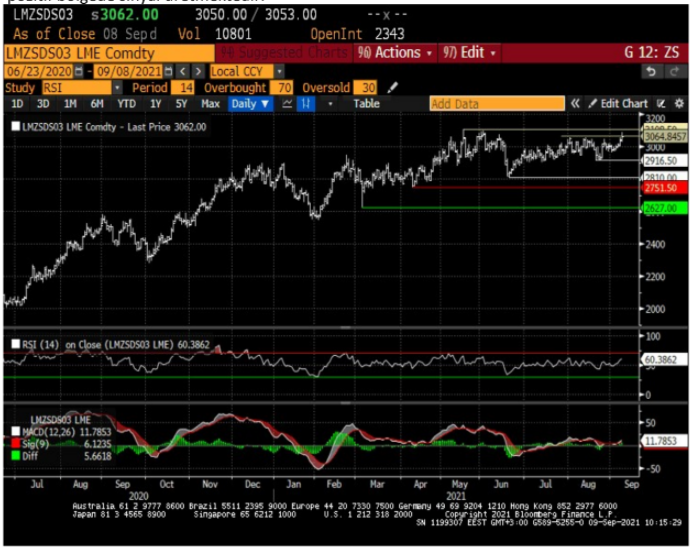Select the bar chart style icon
696x551 pixels.
click(x=306, y=104)
